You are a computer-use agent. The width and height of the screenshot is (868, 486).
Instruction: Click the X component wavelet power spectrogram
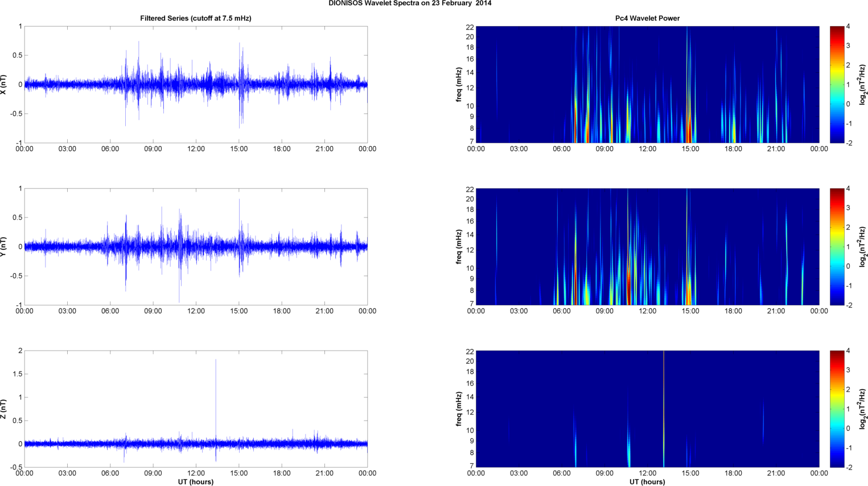[x=647, y=84]
